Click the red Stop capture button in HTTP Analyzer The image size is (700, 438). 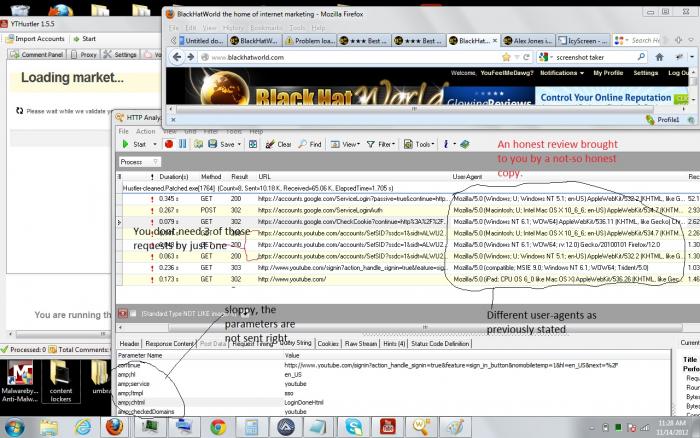point(169,144)
